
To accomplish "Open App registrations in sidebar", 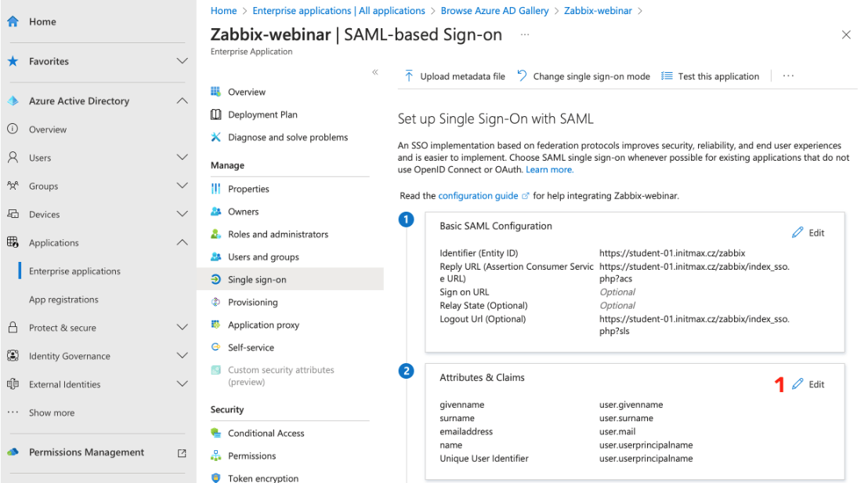I will [x=63, y=300].
